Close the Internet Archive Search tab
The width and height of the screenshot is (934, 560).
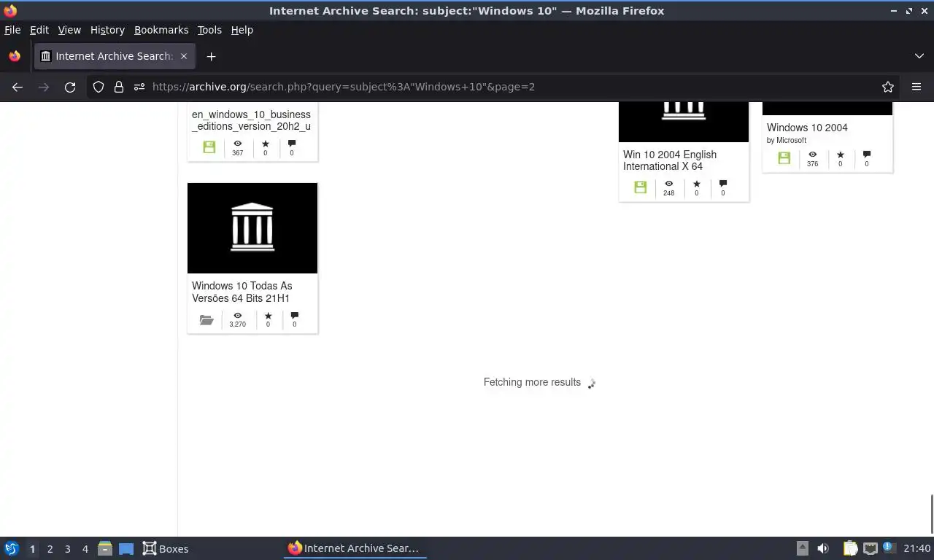tap(184, 56)
